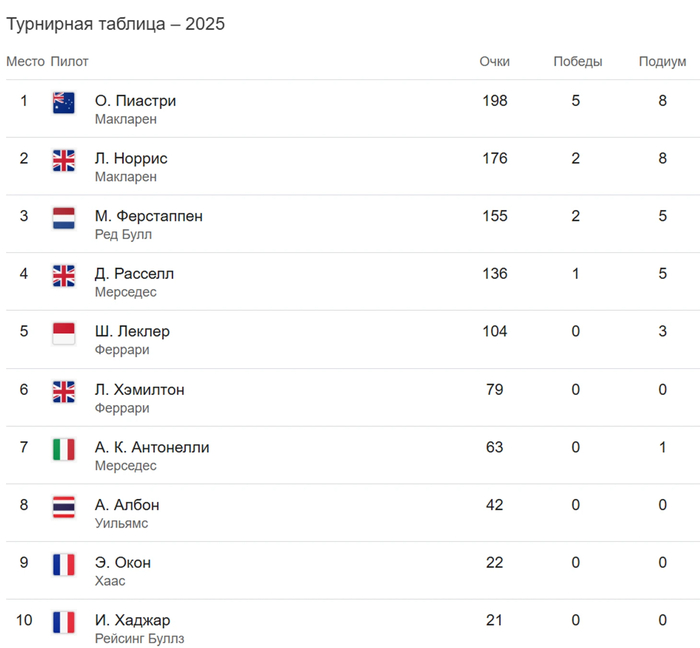Click the French flag beside Окон
Viewport: 700px width, 648px height.
pyautogui.click(x=64, y=564)
